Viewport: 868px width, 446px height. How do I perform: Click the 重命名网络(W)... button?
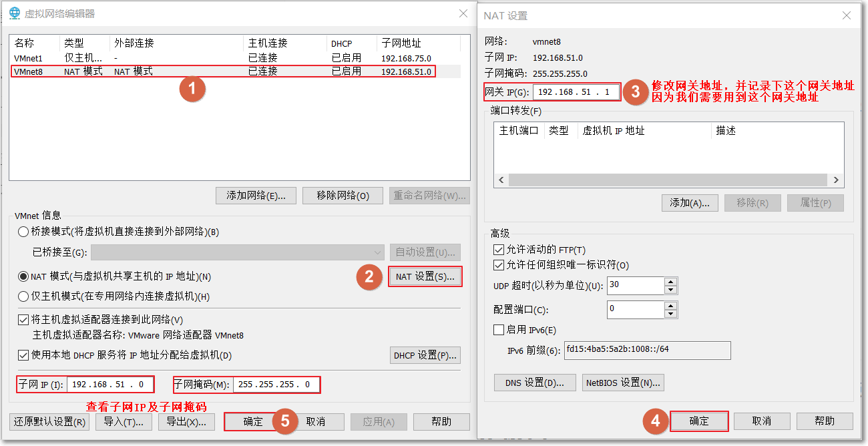point(430,196)
